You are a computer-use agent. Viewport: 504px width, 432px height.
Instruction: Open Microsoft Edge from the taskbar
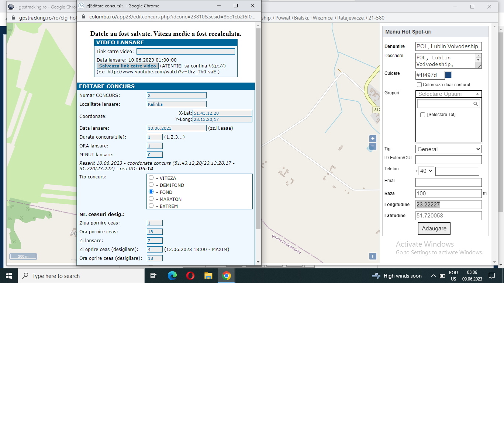pyautogui.click(x=172, y=276)
